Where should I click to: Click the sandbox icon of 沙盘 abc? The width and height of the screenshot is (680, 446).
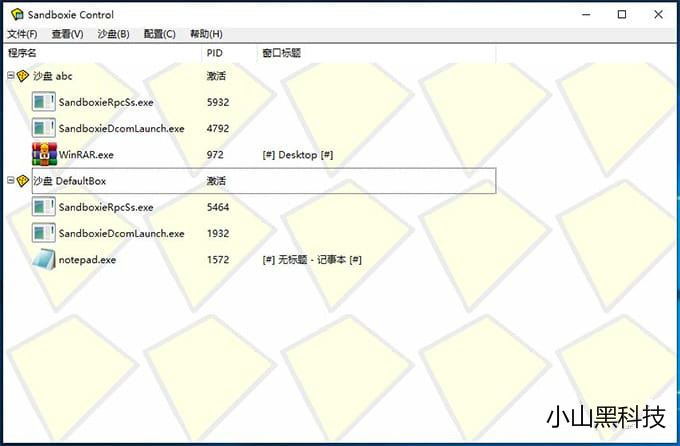[23, 76]
